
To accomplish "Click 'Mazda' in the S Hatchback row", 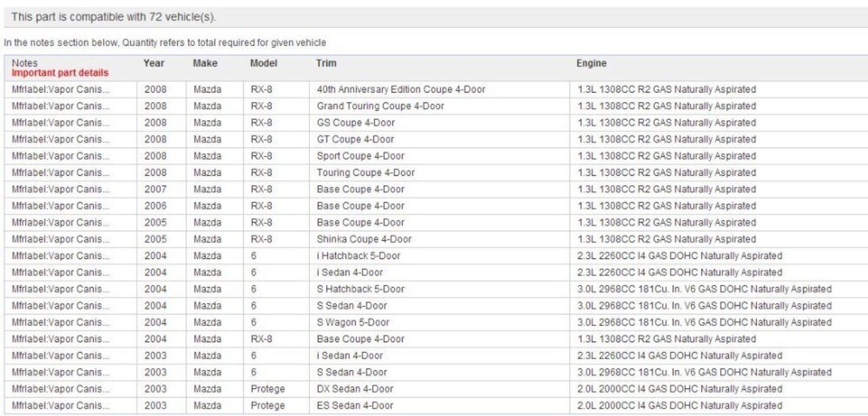I will [207, 289].
